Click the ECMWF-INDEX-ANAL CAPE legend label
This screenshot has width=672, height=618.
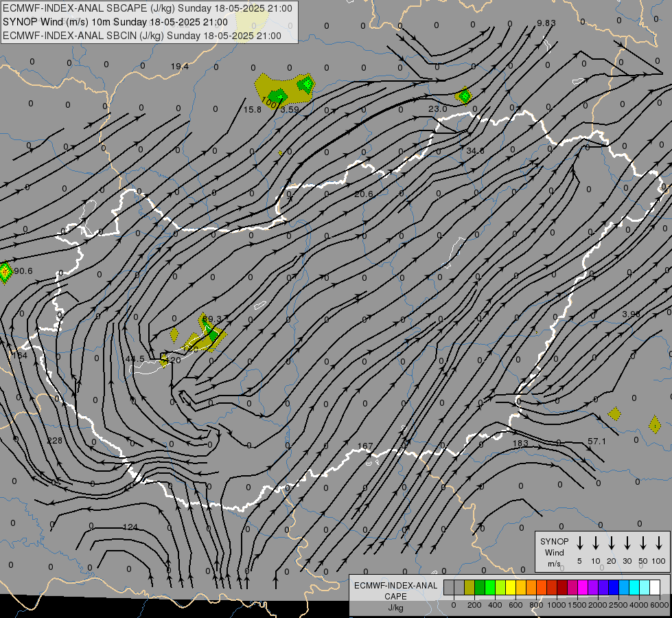(395, 591)
